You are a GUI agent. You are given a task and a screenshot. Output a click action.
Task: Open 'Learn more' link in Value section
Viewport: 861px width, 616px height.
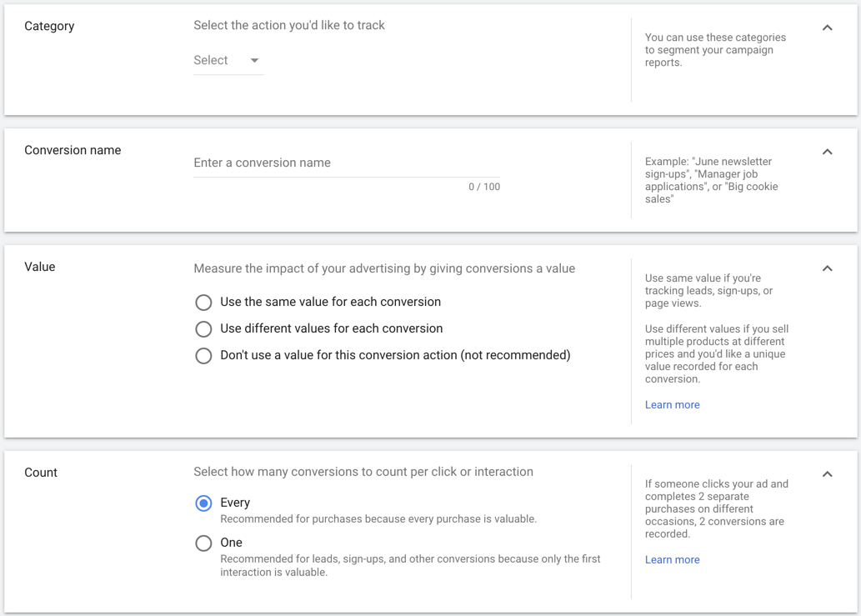pyautogui.click(x=672, y=405)
